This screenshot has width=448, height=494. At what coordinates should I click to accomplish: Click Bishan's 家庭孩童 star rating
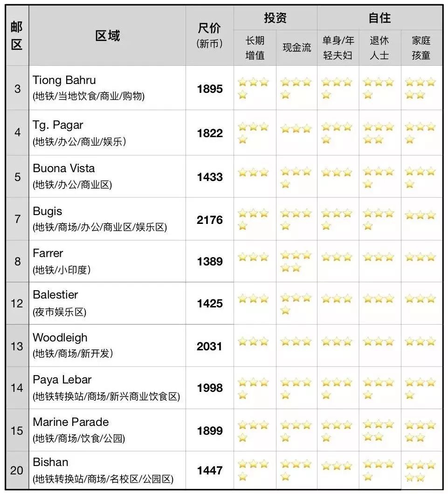(420, 470)
